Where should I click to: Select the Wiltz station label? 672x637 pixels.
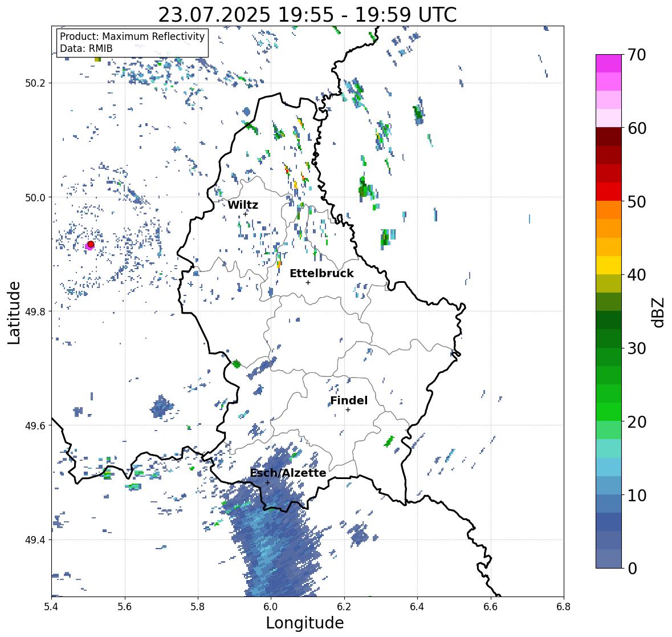[243, 205]
